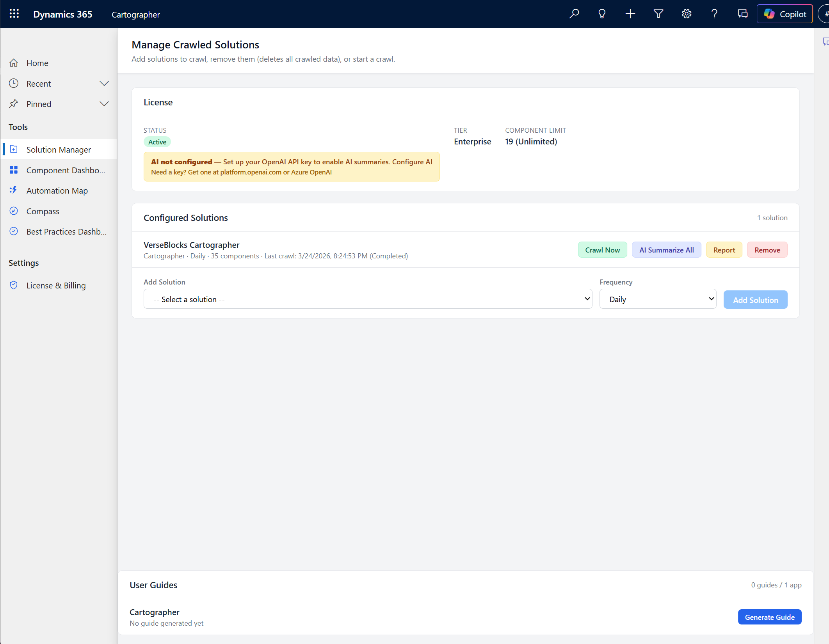
Task: Click the Automation Map lightning icon
Action: [x=14, y=190]
